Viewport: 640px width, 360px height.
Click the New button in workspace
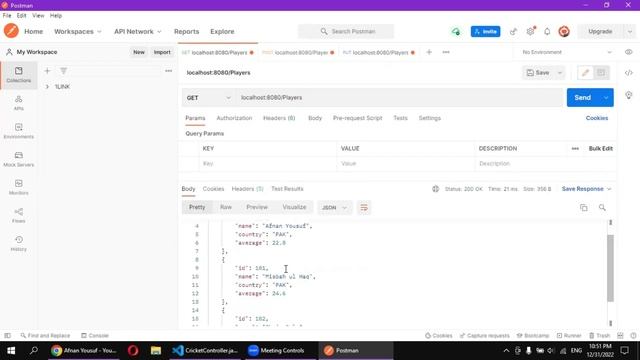139,52
